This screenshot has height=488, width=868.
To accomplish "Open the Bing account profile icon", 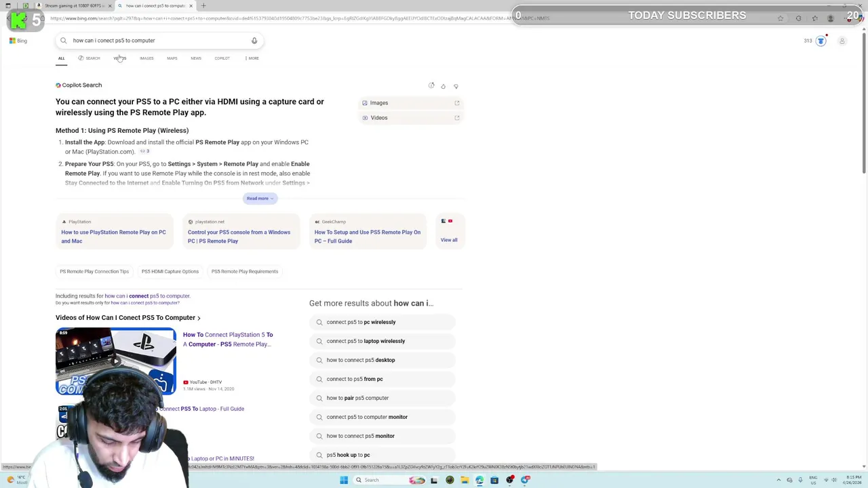I will coord(842,41).
